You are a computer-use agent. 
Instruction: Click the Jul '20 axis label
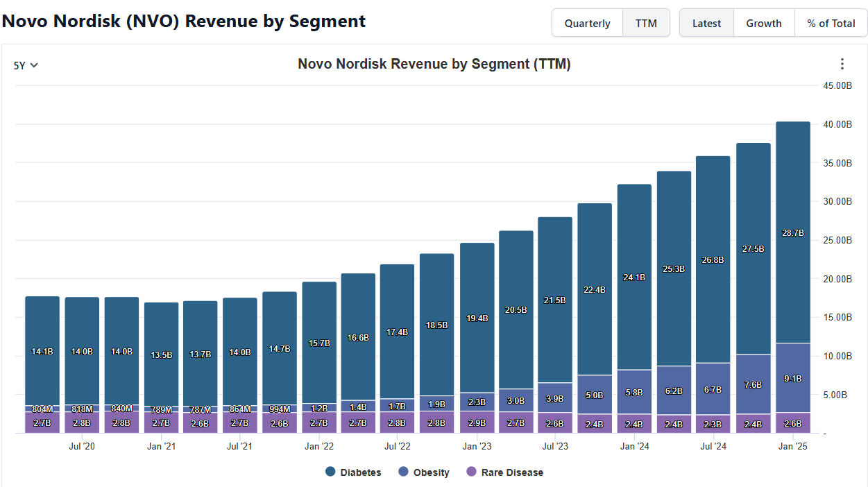click(x=82, y=446)
